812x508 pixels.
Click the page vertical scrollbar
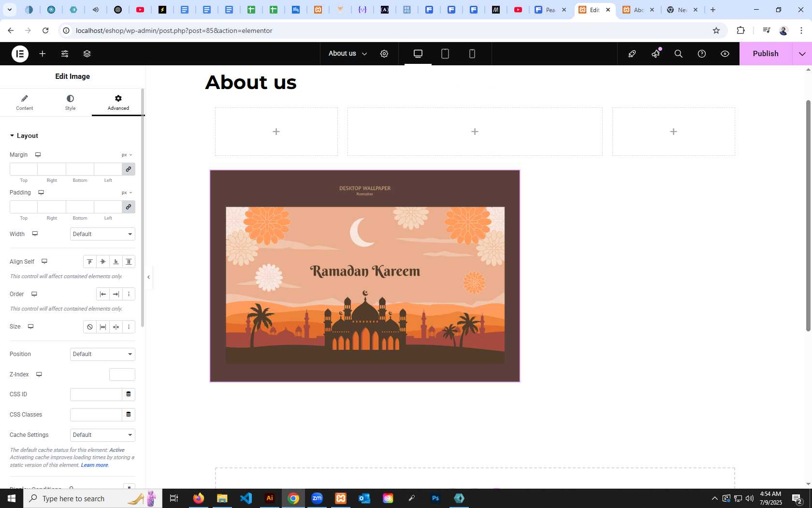[x=808, y=215]
